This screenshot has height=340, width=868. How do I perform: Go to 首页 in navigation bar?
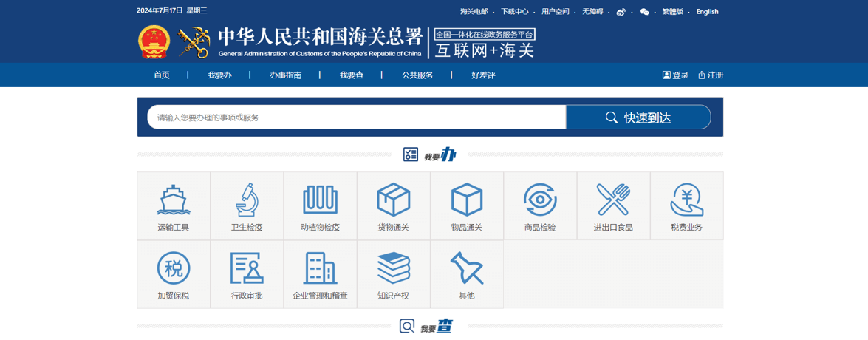162,75
